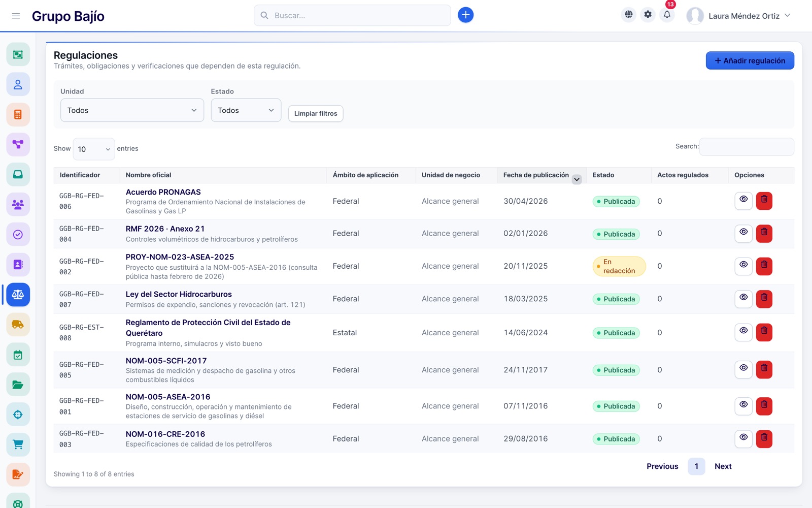Delete the Acuerdo PRONAGAS regulation
Image resolution: width=812 pixels, height=508 pixels.
click(764, 201)
